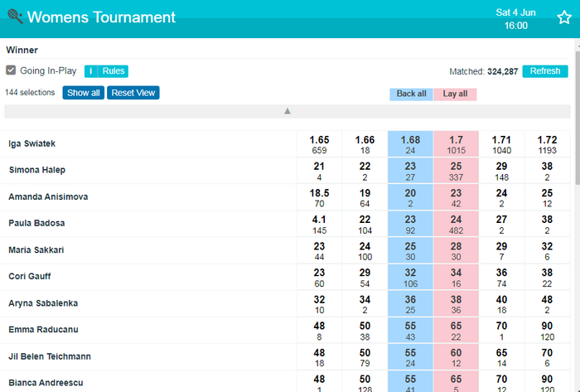Open the Rules link
The height and width of the screenshot is (392, 580).
point(114,71)
